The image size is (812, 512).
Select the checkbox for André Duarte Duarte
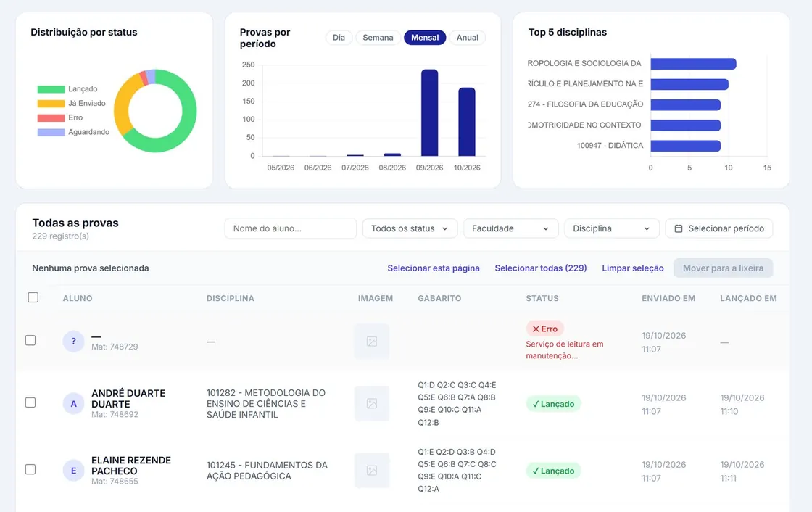[x=30, y=402]
